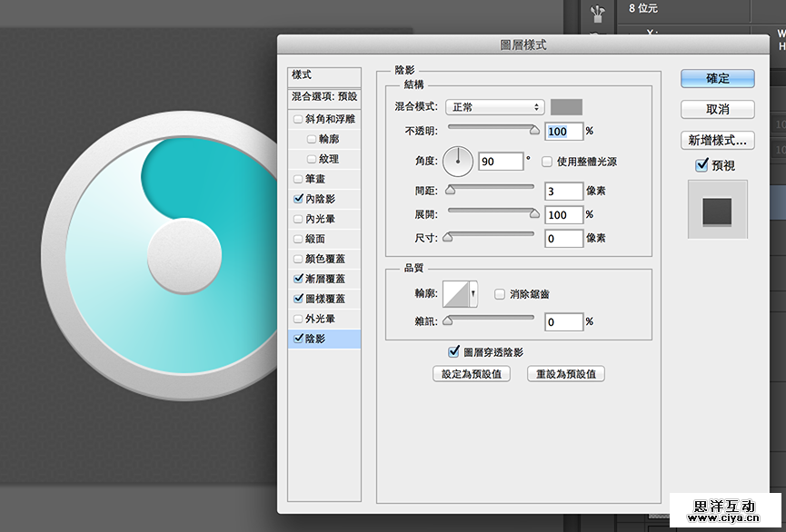786x532 pixels.
Task: Click the 確定 button to apply styles
Action: click(717, 78)
